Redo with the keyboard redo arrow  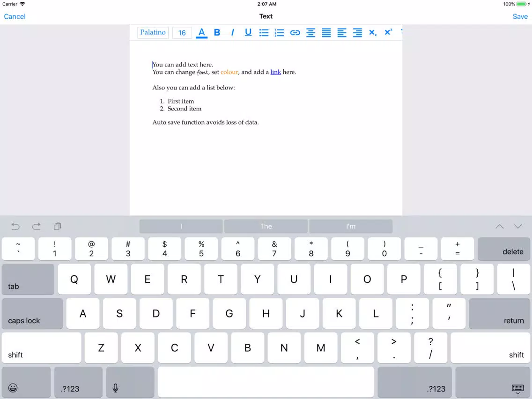(x=37, y=226)
